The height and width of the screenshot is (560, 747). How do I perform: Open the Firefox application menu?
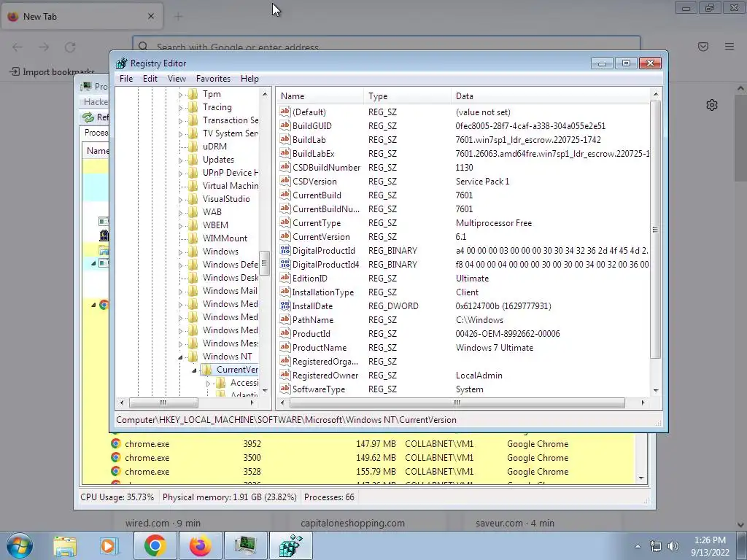click(x=729, y=47)
